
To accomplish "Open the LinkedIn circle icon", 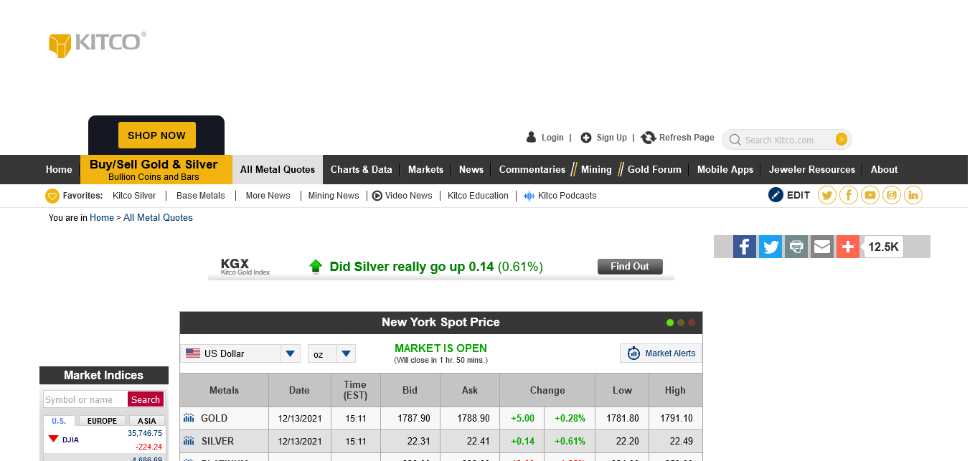I will pos(913,195).
